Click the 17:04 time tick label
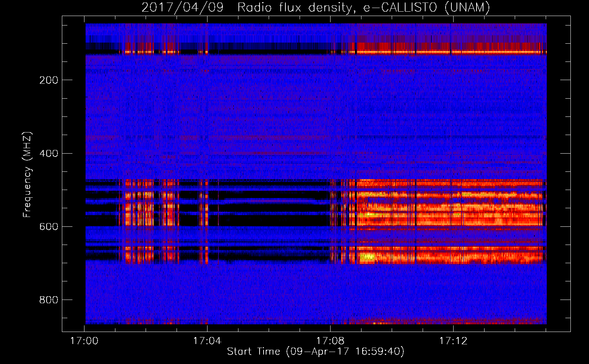This screenshot has width=589, height=364. tap(207, 341)
